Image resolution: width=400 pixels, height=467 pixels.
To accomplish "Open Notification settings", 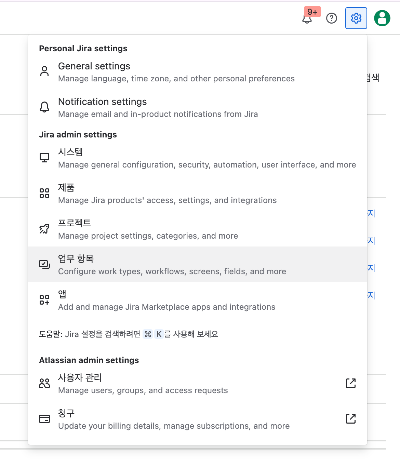I will point(197,107).
